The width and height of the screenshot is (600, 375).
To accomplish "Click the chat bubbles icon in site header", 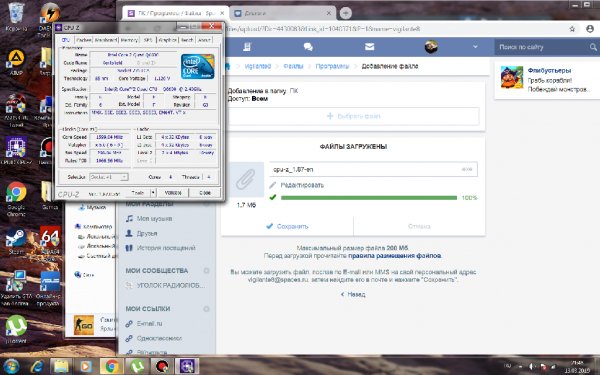I will tap(308, 47).
